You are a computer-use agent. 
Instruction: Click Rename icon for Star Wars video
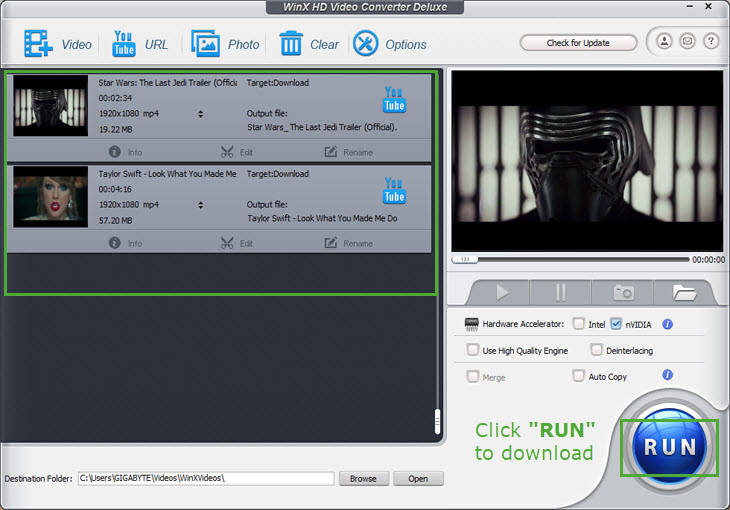(331, 152)
